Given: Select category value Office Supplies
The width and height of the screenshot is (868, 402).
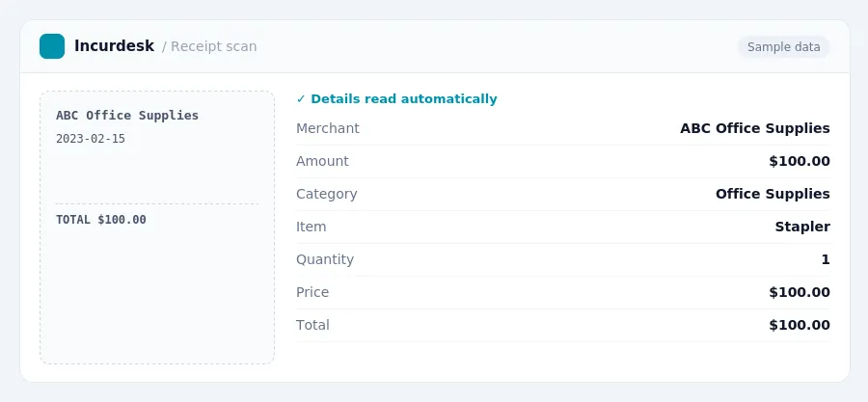Looking at the screenshot, I should coord(773,194).
